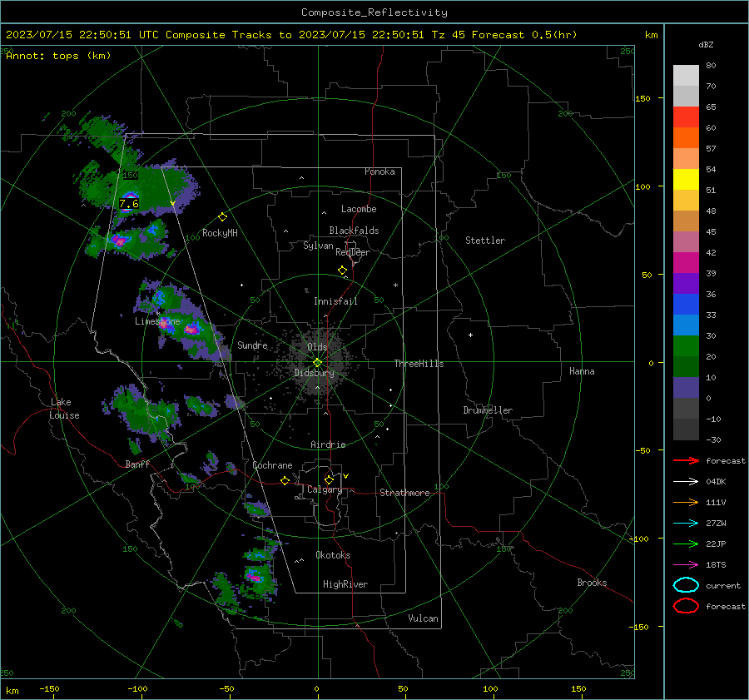Click the Lake Louise label
Viewport: 749px width, 700px height.
tap(64, 409)
